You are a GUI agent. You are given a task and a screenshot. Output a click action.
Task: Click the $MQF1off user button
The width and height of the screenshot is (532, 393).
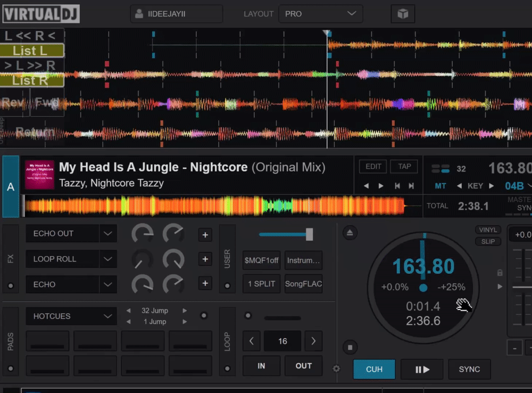(261, 260)
